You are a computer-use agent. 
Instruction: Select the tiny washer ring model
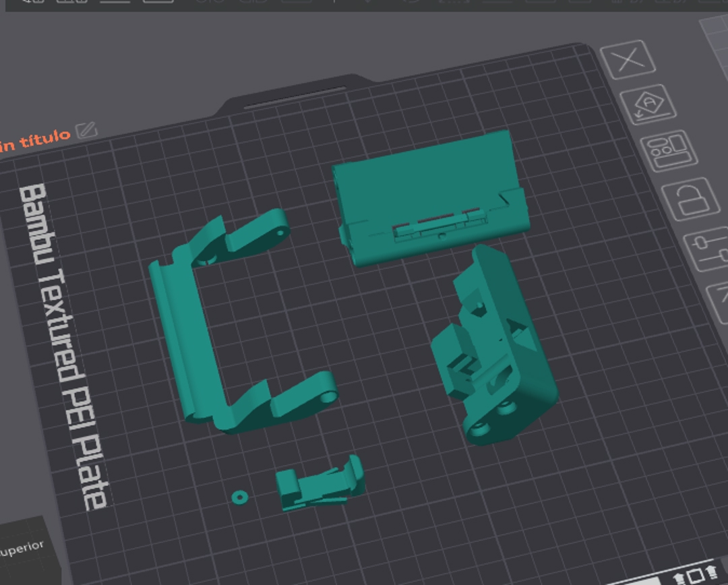point(239,497)
